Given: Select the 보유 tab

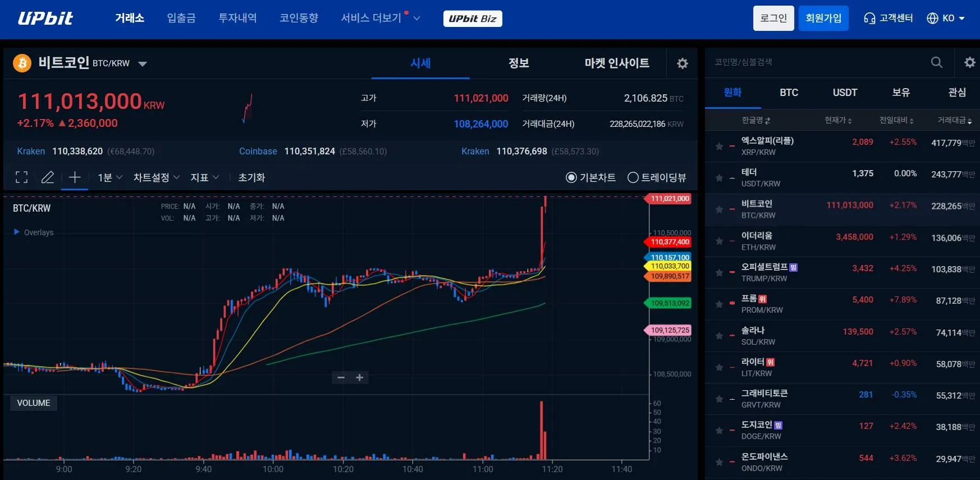Looking at the screenshot, I should click(901, 93).
